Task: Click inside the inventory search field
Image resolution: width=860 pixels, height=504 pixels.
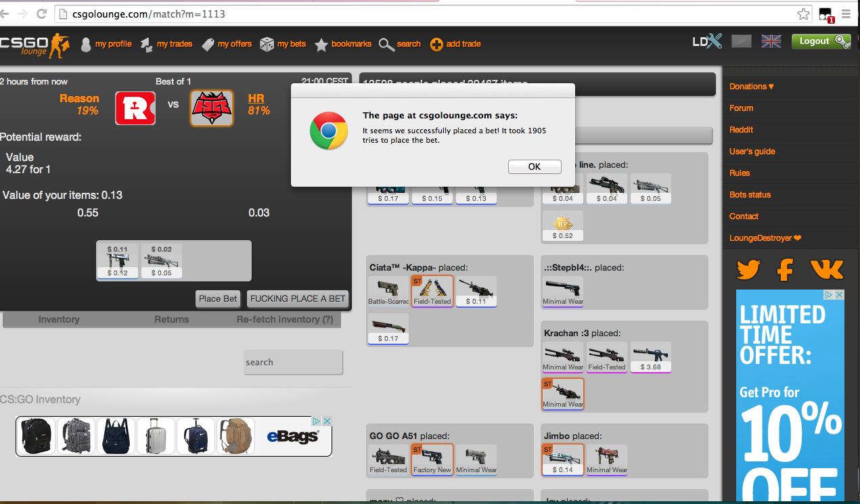Action: pyautogui.click(x=293, y=362)
